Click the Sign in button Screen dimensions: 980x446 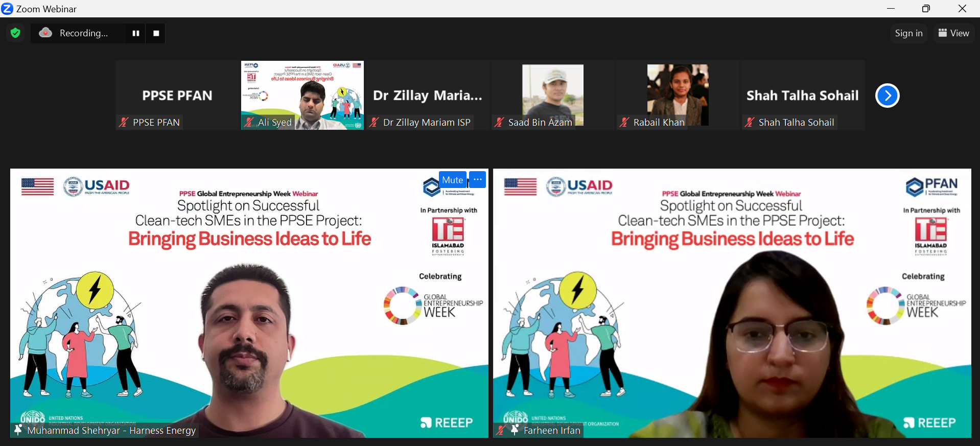(x=908, y=33)
